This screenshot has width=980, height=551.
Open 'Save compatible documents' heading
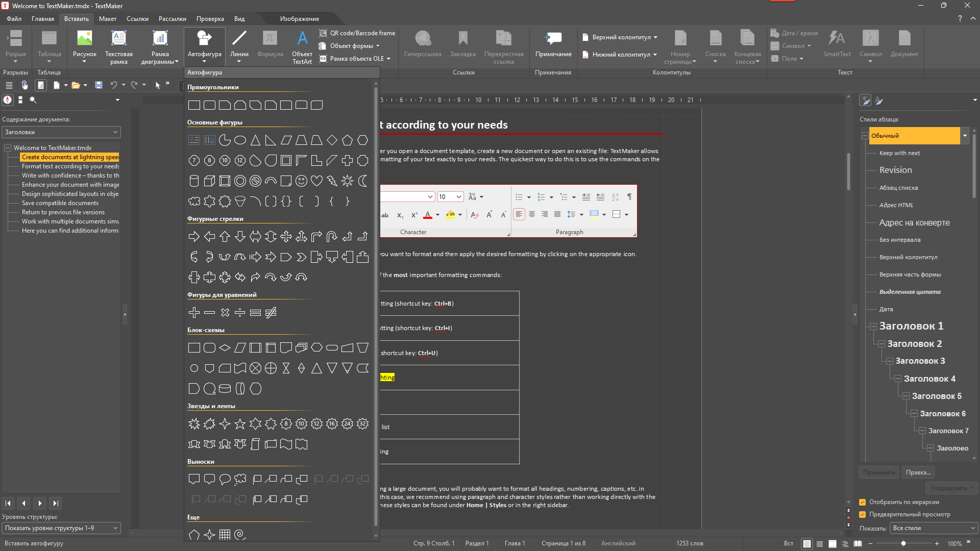pyautogui.click(x=60, y=203)
